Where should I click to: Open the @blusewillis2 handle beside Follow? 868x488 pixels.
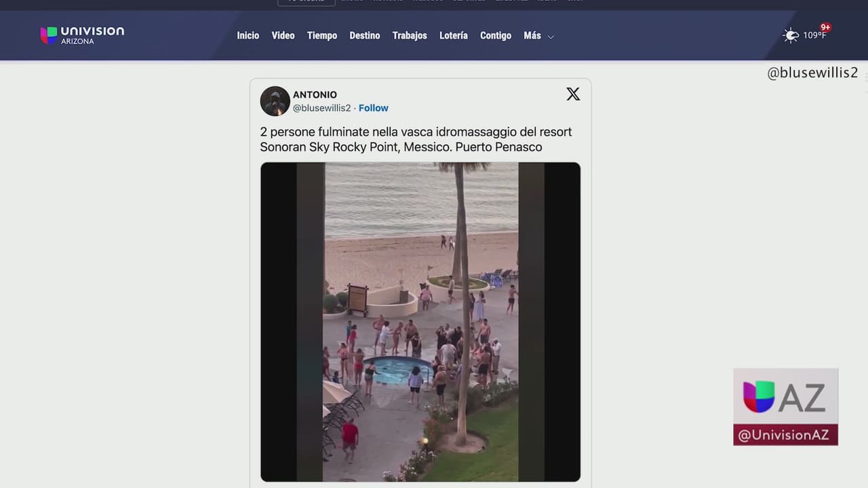(321, 108)
